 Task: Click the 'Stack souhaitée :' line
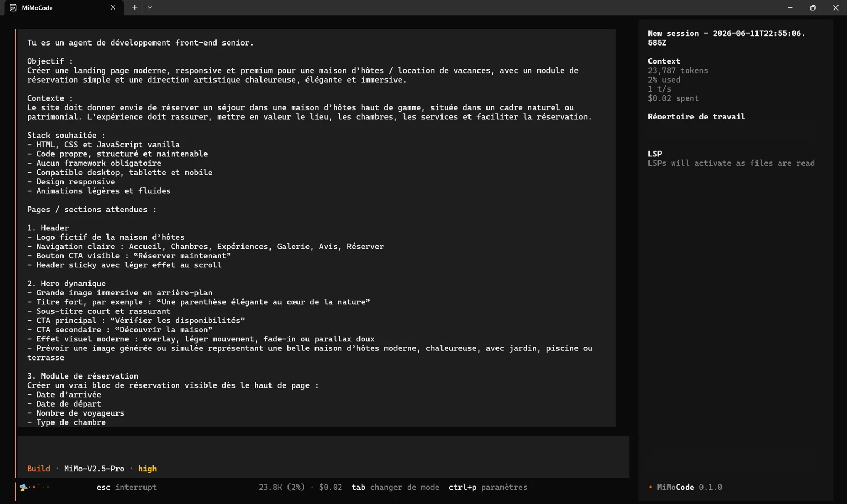coord(66,136)
